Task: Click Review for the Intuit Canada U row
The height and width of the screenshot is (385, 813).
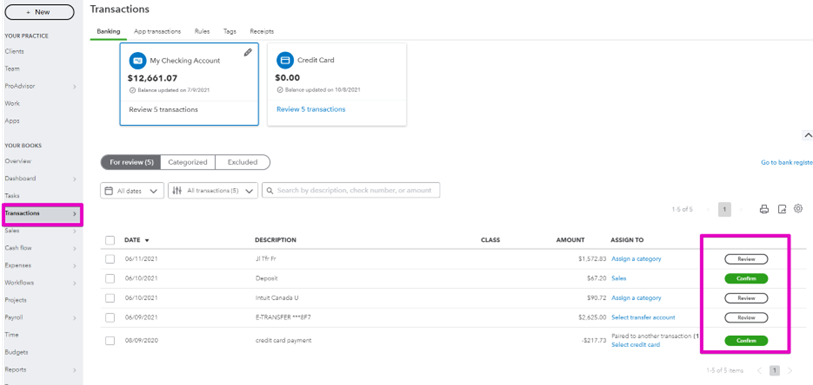Action: [746, 298]
